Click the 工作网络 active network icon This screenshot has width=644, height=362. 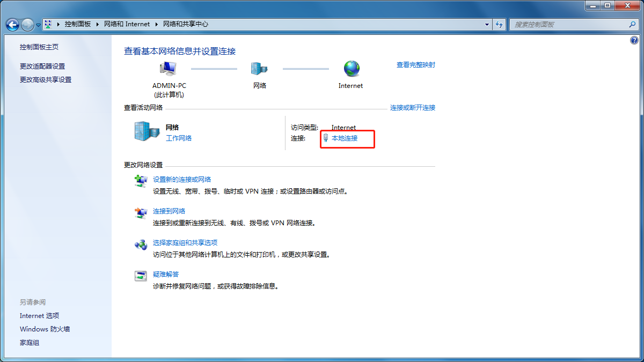click(146, 132)
